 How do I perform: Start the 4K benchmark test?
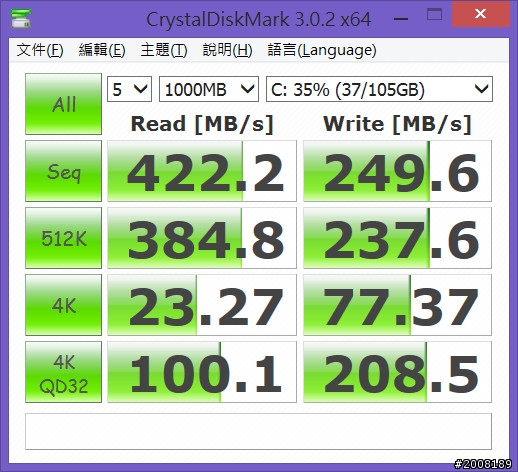(x=63, y=305)
